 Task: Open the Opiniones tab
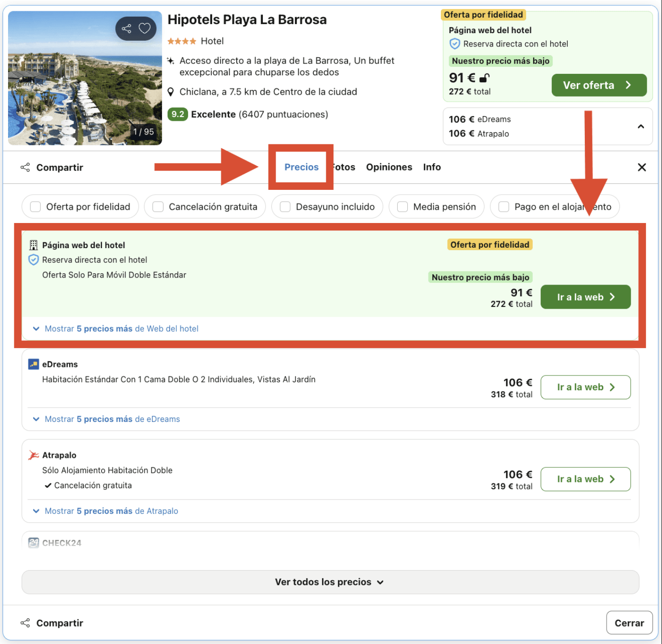pyautogui.click(x=389, y=167)
